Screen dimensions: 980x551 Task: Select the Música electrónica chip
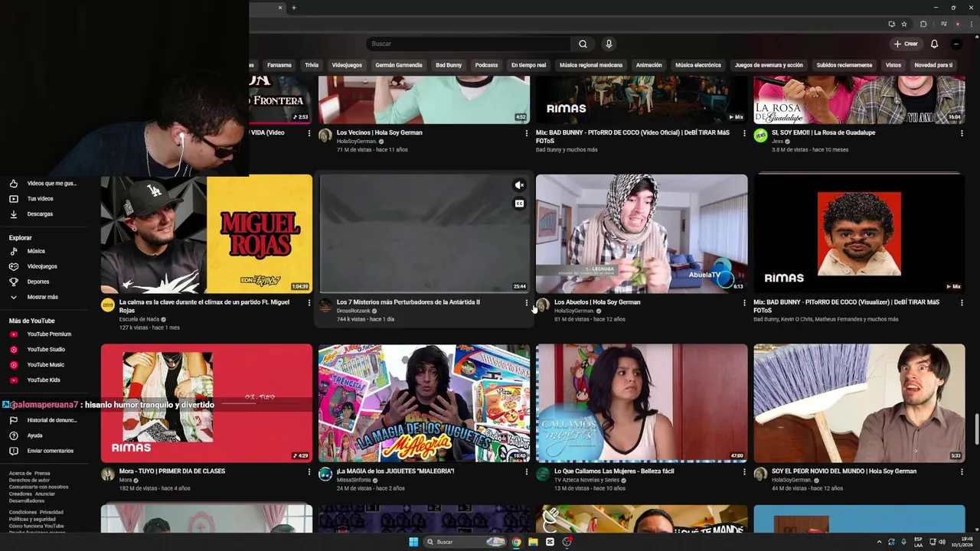click(698, 65)
